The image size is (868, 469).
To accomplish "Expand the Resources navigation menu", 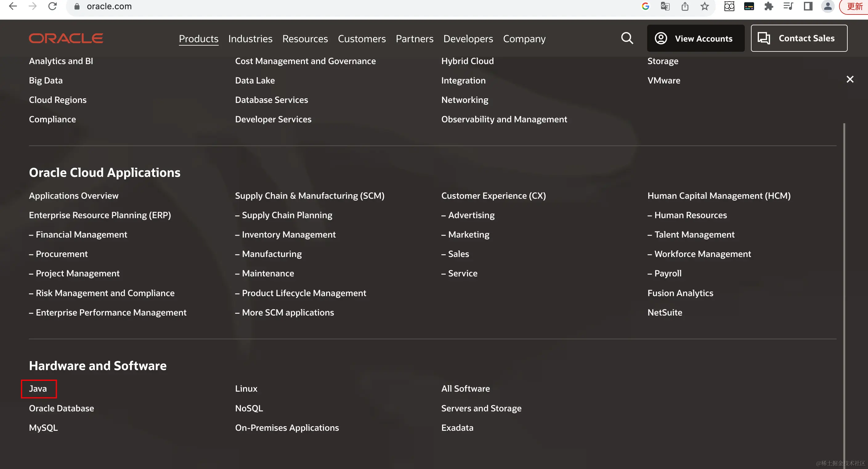I will point(305,39).
